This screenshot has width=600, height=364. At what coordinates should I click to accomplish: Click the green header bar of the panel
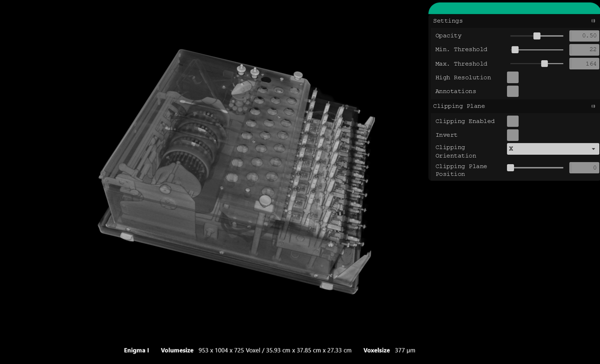514,8
